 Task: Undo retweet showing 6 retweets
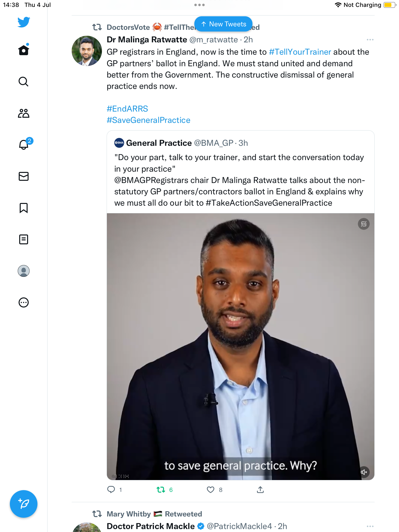click(x=161, y=490)
